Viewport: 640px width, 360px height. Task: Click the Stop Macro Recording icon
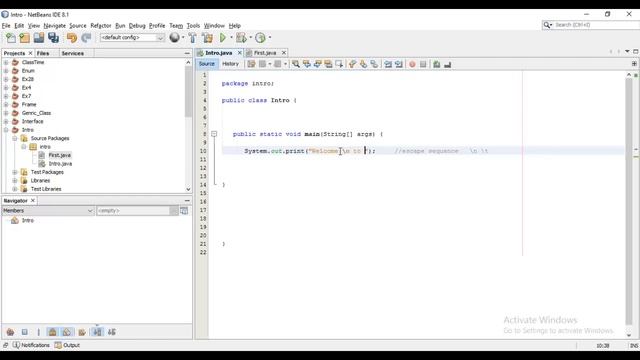coord(423,64)
